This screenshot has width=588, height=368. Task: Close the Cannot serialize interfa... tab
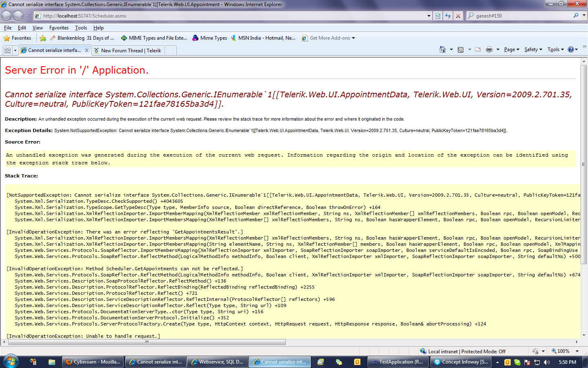87,50
